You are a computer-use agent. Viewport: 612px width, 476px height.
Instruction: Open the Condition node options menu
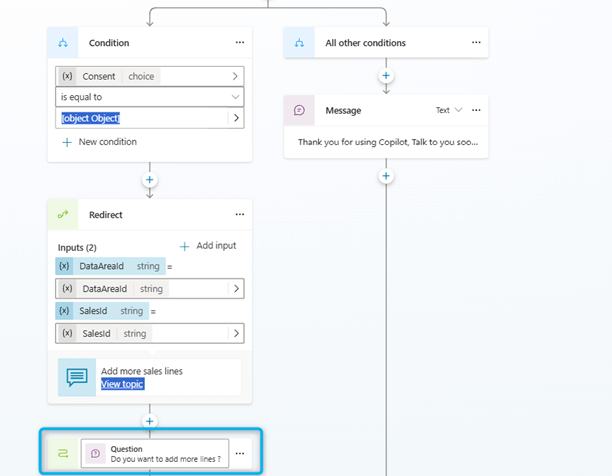pyautogui.click(x=239, y=43)
